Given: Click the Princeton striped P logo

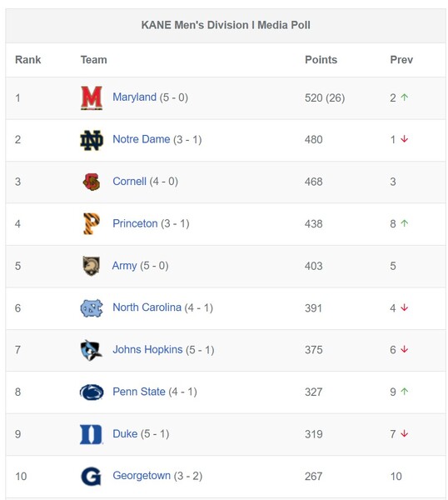Looking at the screenshot, I should [x=92, y=224].
